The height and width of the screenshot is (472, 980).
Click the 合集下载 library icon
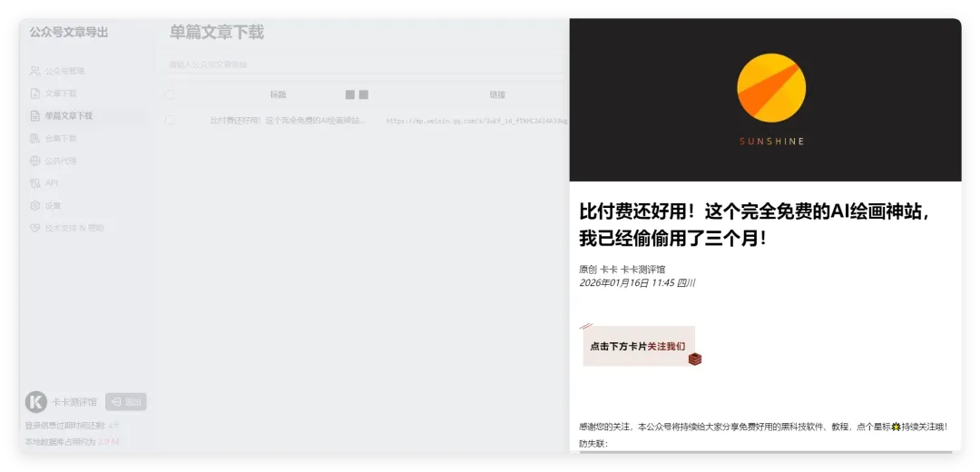click(x=35, y=138)
